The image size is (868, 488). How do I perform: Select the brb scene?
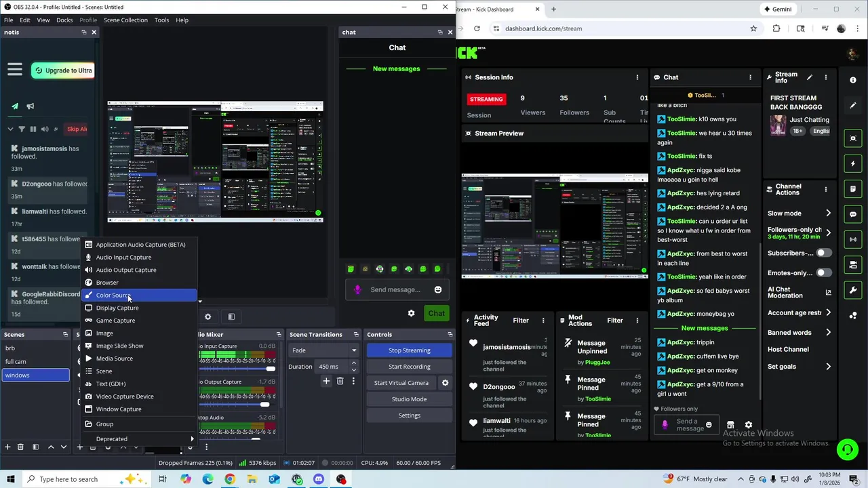point(35,348)
